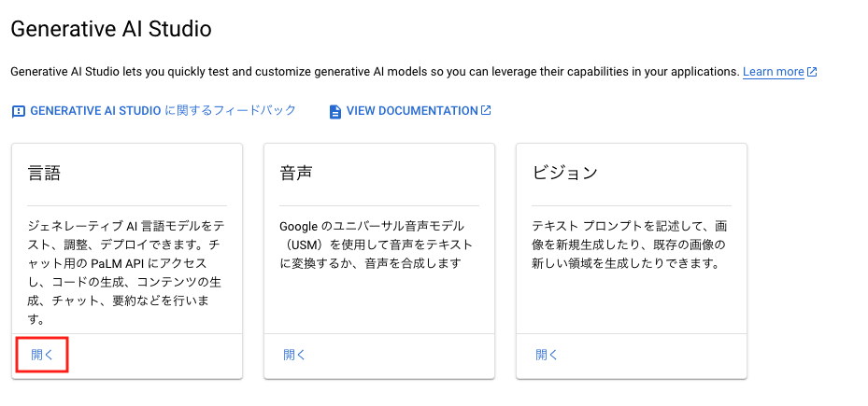Click the external-link icon after Learn more
This screenshot has width=868, height=406.
click(x=812, y=72)
